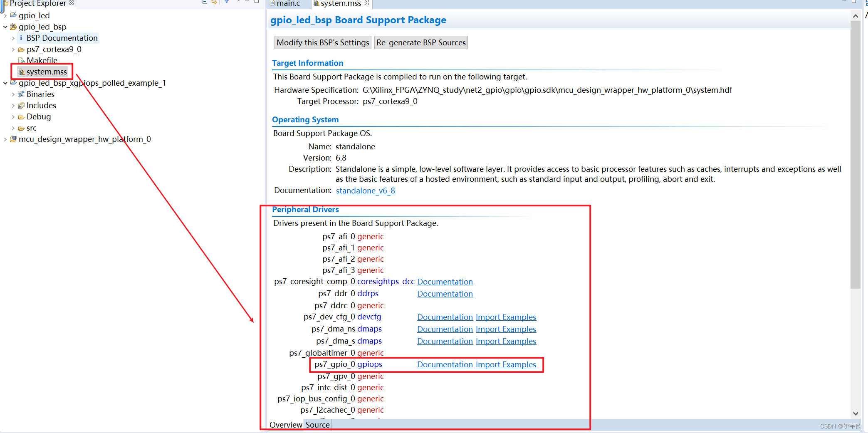Switch to the Source tab
The width and height of the screenshot is (868, 433).
tap(317, 425)
